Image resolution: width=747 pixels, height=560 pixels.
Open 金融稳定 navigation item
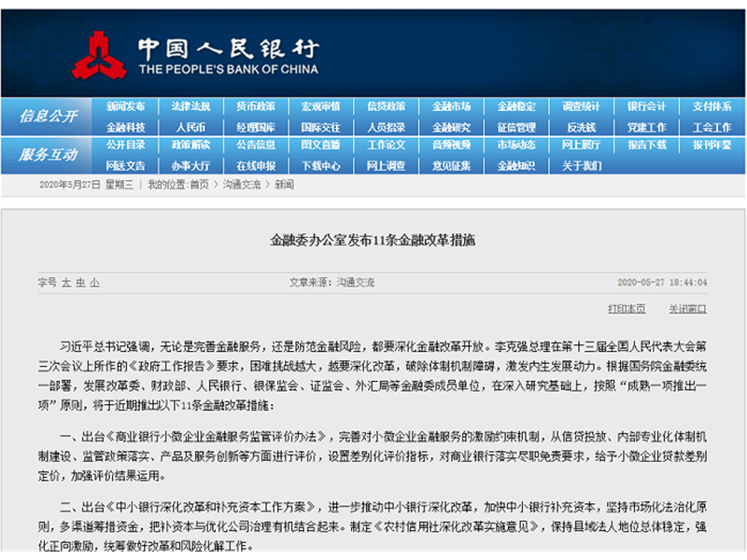click(516, 106)
